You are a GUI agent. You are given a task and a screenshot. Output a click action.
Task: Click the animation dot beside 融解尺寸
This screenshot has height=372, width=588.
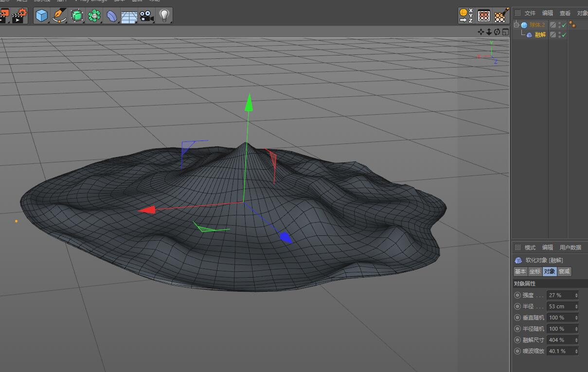pos(517,340)
